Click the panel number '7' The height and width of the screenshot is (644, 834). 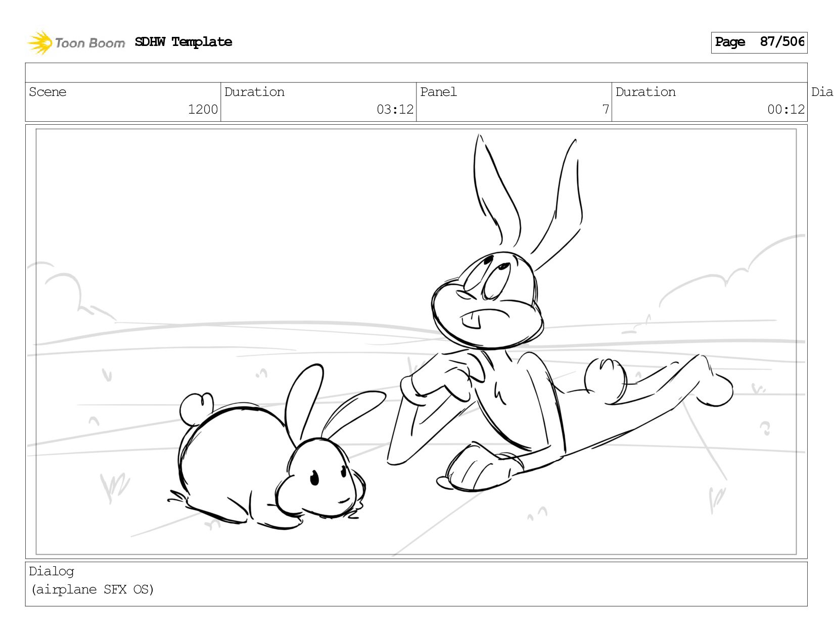pyautogui.click(x=606, y=110)
